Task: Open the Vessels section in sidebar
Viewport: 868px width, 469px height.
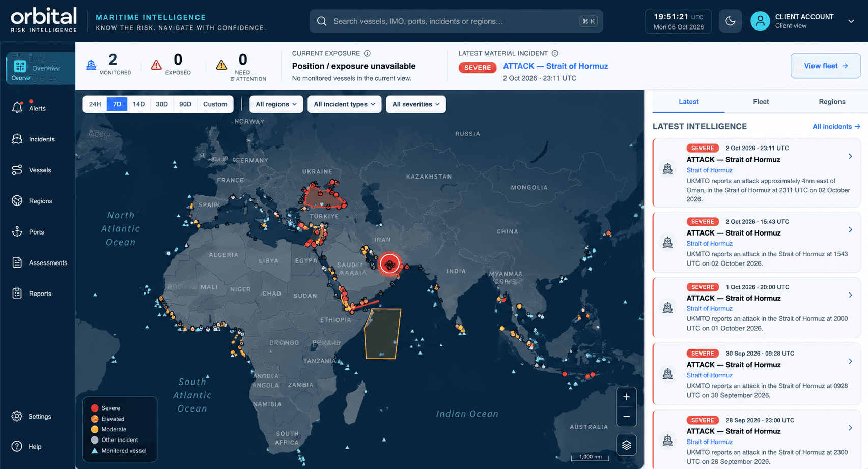Action: pos(32,170)
